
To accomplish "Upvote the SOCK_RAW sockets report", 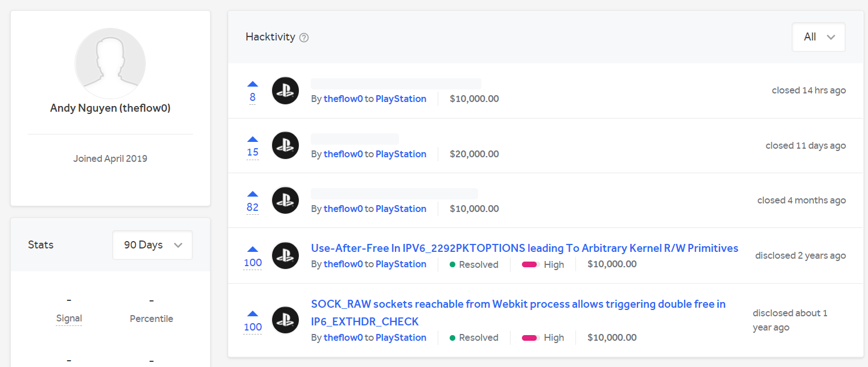I will [x=253, y=313].
